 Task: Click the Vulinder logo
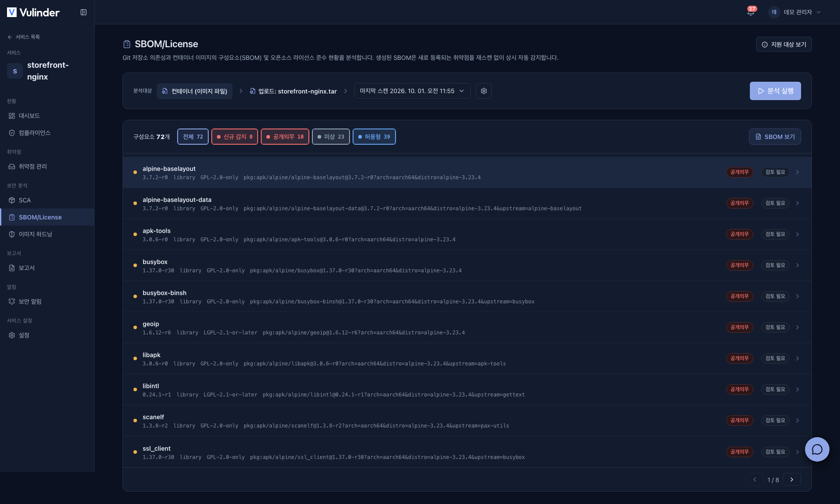point(33,12)
